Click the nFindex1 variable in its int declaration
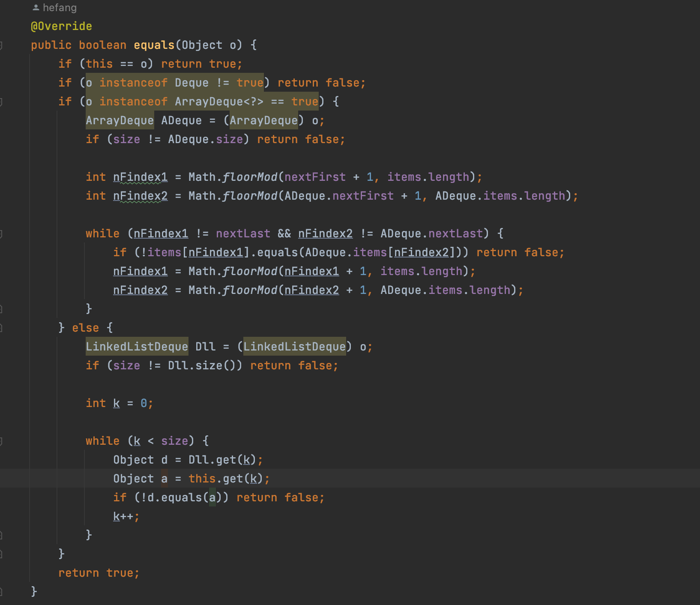Screen dimensions: 700x605 pos(140,177)
